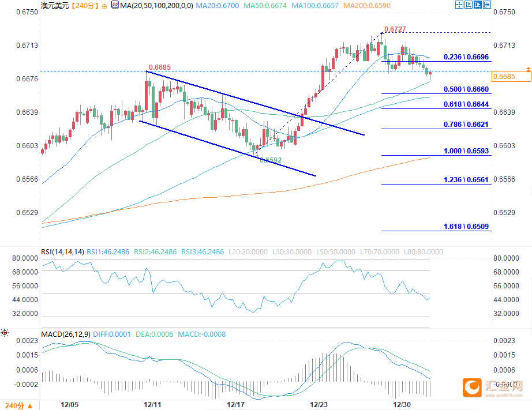The height and width of the screenshot is (410, 532).
Task: Click the highlighted axis play chart icon
Action: (478, 5)
